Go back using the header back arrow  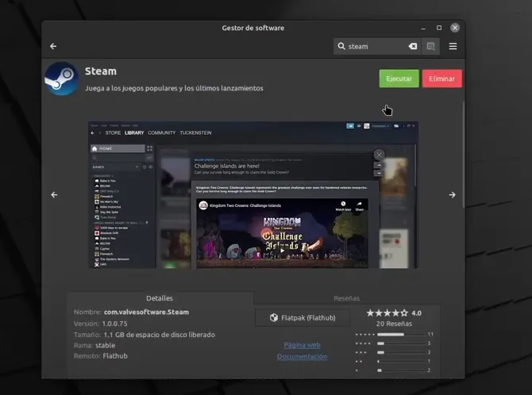coord(53,46)
